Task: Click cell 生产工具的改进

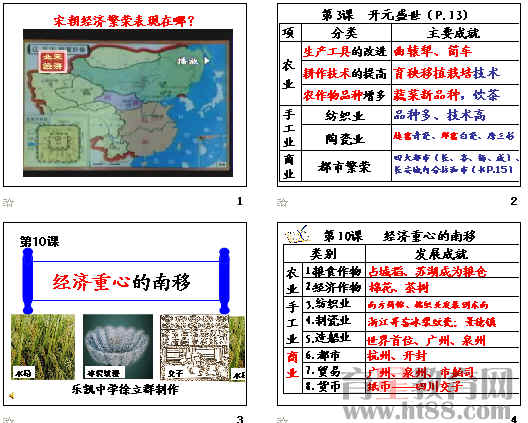Action: click(346, 51)
